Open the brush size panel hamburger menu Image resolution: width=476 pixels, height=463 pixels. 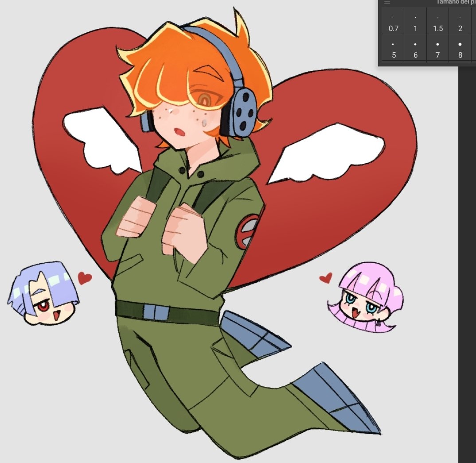(387, 2)
